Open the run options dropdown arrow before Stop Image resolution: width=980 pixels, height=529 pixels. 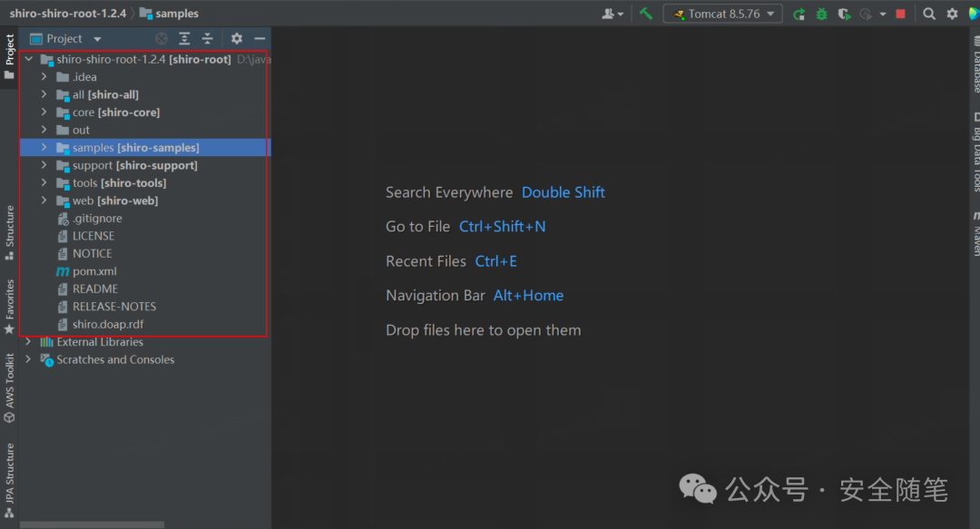[x=883, y=14]
